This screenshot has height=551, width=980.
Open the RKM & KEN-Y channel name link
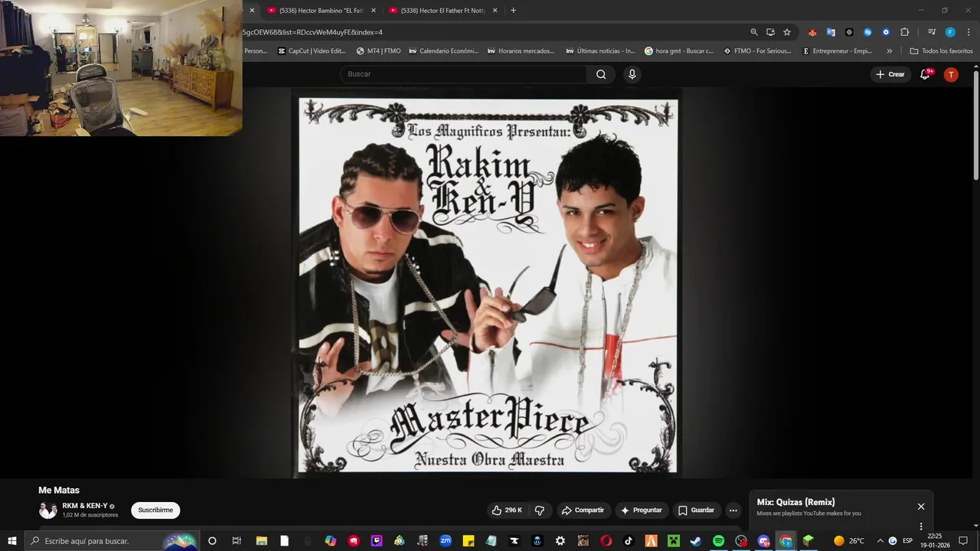[x=85, y=506]
